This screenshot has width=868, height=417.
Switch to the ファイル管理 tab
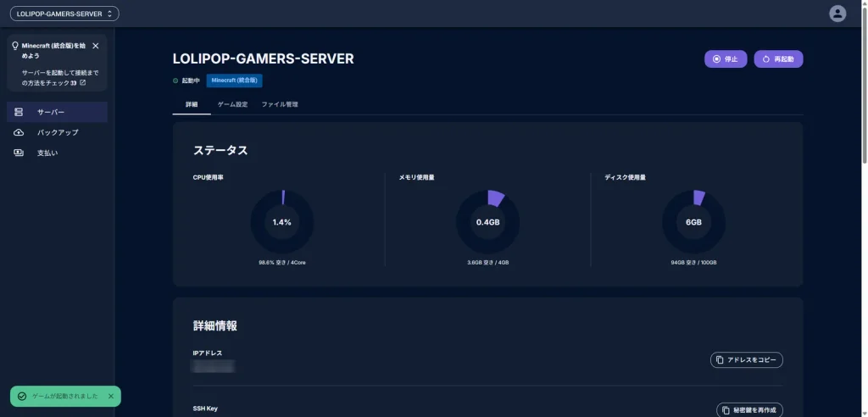pos(280,104)
